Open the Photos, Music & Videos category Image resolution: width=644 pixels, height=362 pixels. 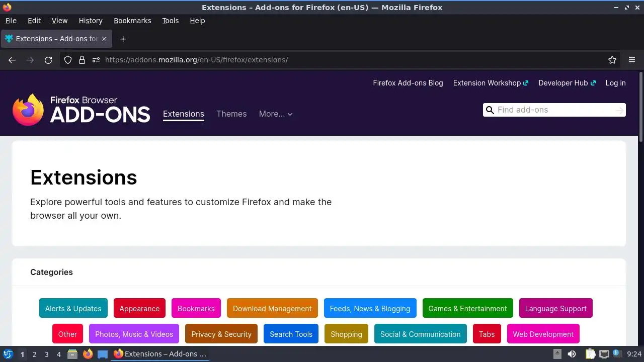(x=134, y=334)
